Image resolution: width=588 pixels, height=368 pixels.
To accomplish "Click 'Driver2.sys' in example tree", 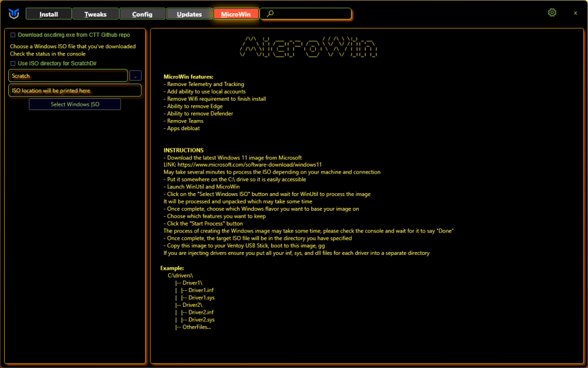I will click(201, 320).
